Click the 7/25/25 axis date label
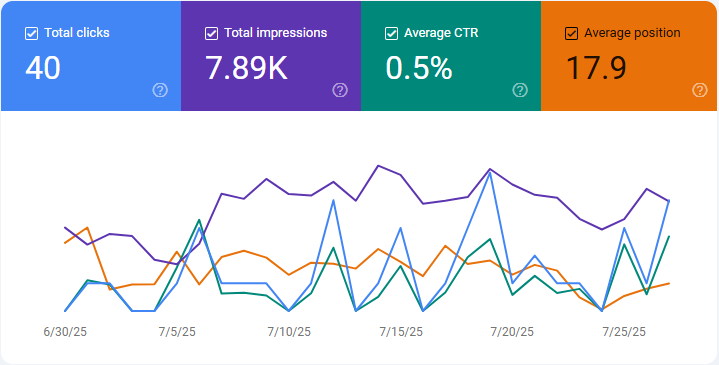This screenshot has width=719, height=365. pos(624,332)
